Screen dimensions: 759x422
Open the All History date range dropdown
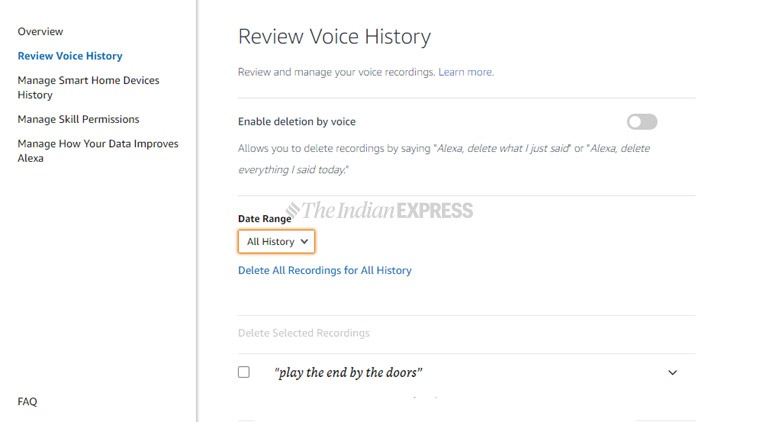(x=276, y=241)
